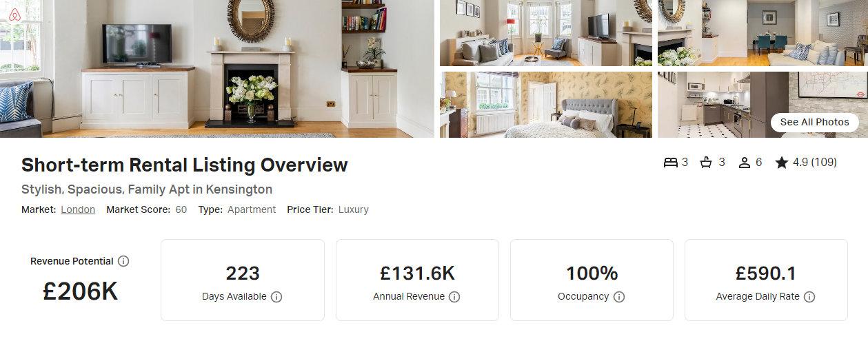Open the Occupancy info icon
Screen dimensions: 868x341
click(x=619, y=297)
